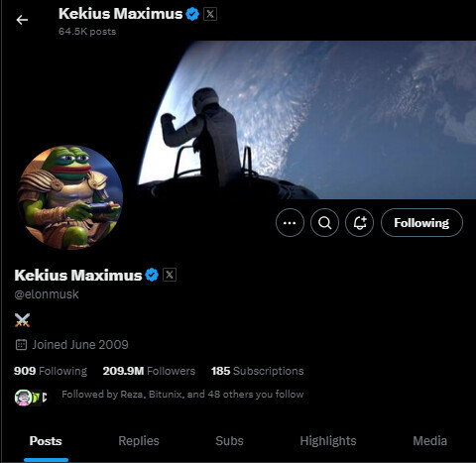Open Followed by Reza, Bitunix and others
Screen dimensions: 476x463
click(x=182, y=395)
